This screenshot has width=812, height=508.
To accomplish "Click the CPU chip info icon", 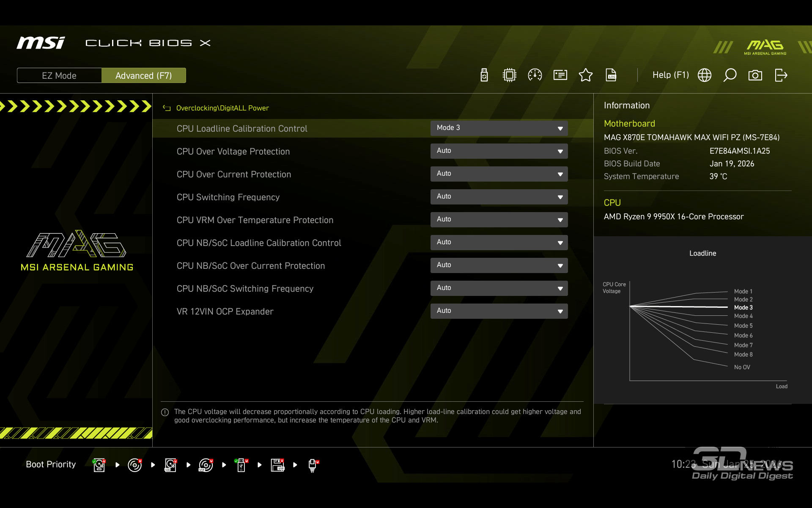I will pyautogui.click(x=510, y=75).
